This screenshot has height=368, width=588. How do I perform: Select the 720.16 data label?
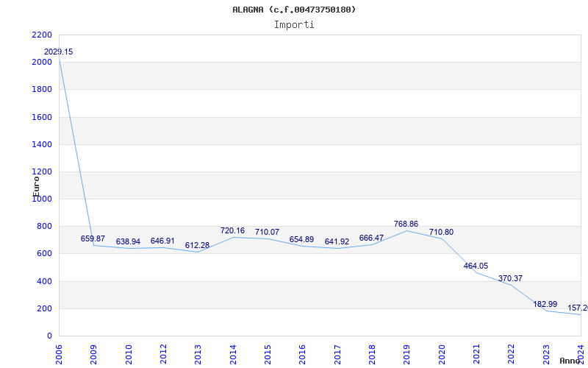232,231
